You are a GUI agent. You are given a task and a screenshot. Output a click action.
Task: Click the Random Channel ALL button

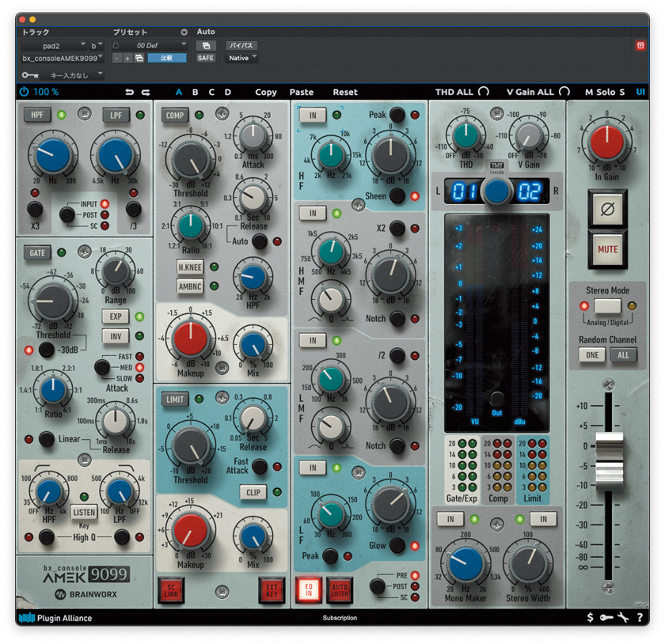(623, 355)
